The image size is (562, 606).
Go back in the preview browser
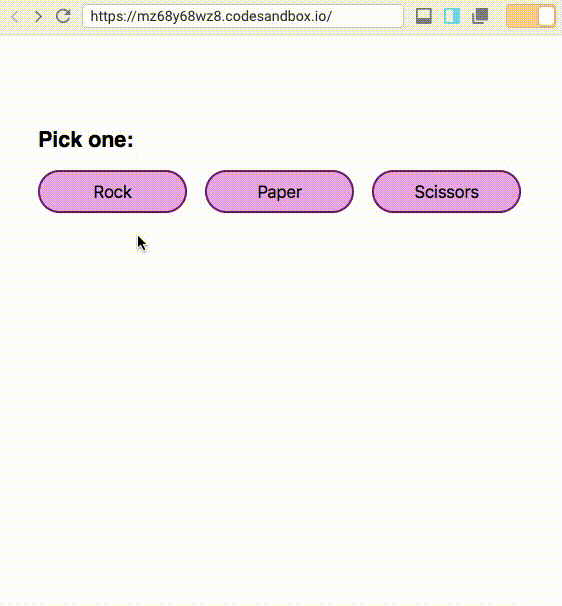coord(15,17)
